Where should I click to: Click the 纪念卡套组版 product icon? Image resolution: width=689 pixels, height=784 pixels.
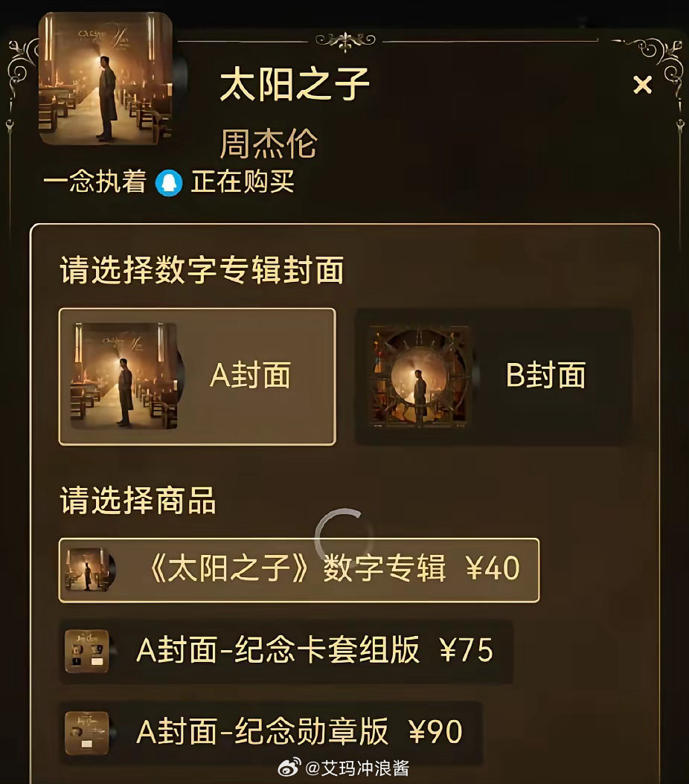87,652
